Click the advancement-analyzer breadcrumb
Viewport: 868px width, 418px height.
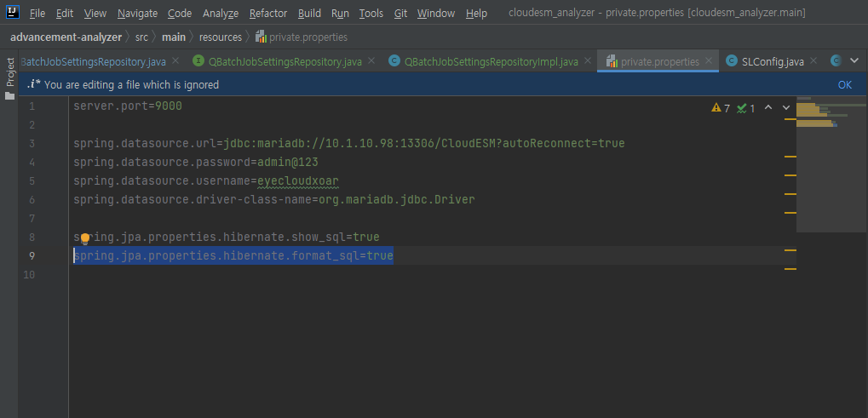pyautogui.click(x=66, y=37)
